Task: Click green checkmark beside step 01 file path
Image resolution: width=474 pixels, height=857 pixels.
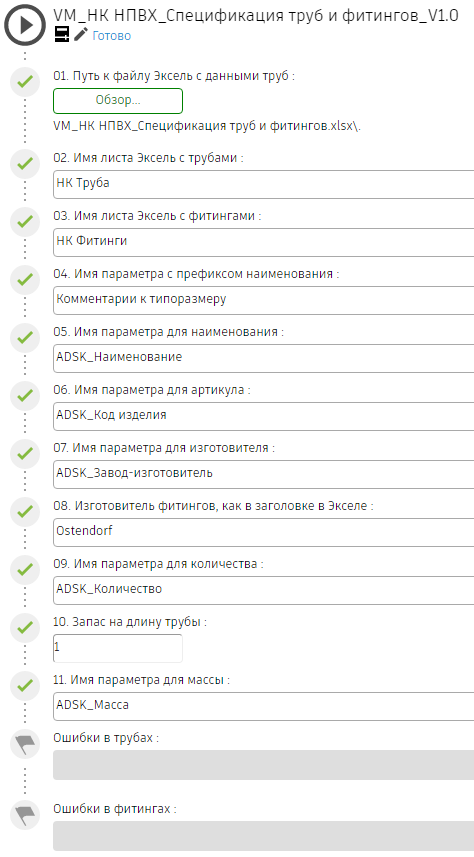Action: 25,83
